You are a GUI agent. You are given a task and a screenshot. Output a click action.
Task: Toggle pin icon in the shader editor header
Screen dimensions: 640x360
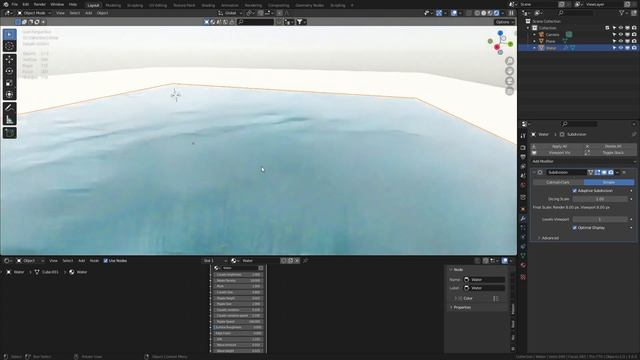click(305, 260)
